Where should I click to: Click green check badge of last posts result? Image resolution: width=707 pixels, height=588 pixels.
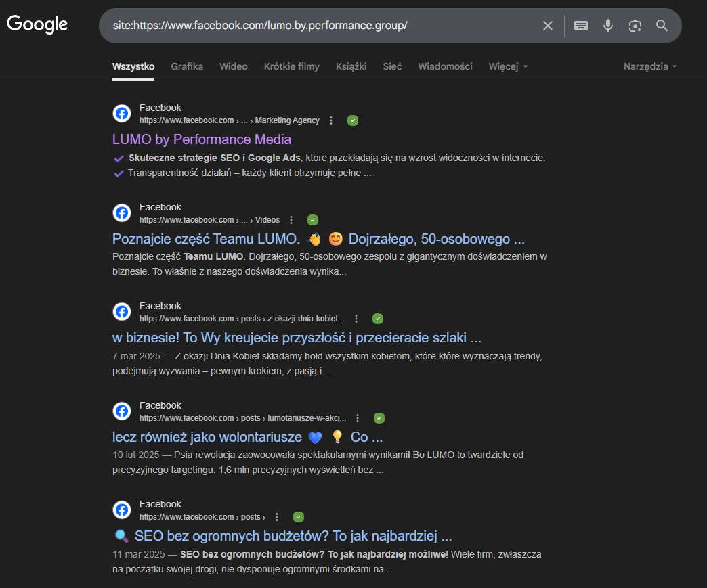pyautogui.click(x=299, y=517)
